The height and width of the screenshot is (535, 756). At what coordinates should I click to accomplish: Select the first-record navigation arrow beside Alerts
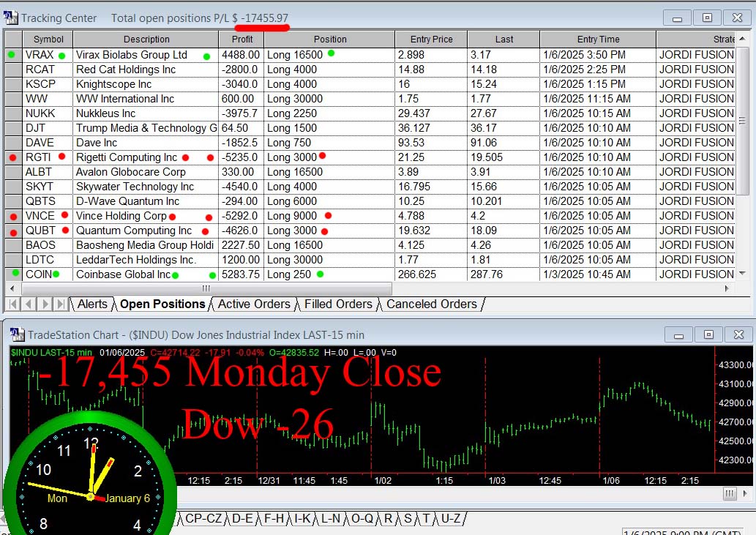(12, 304)
